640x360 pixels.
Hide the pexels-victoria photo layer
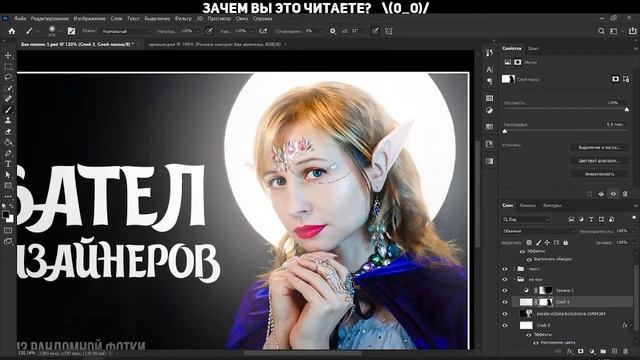point(505,314)
